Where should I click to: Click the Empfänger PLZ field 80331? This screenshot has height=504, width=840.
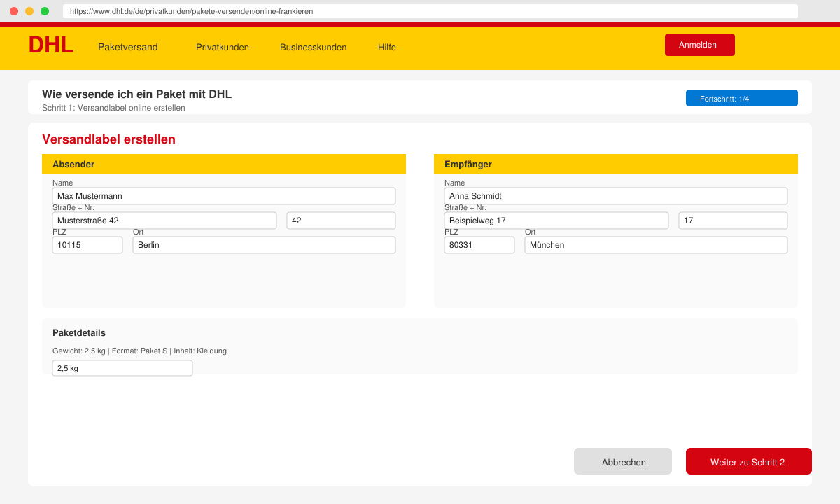point(479,245)
